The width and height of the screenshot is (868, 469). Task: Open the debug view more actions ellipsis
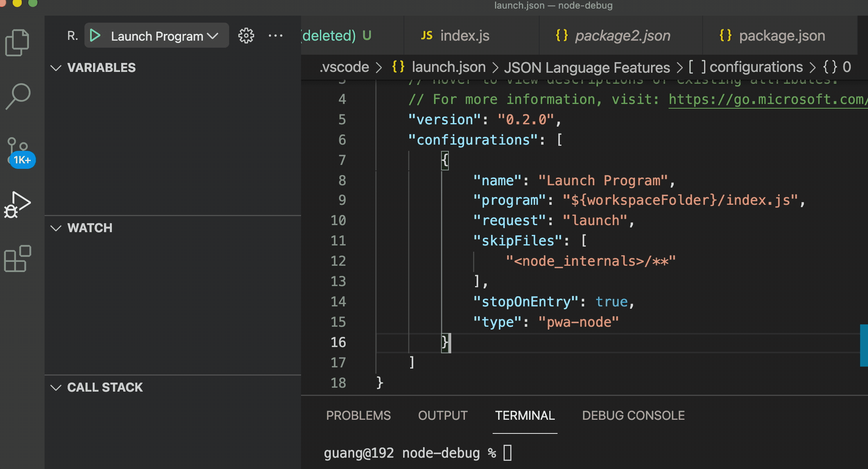275,36
